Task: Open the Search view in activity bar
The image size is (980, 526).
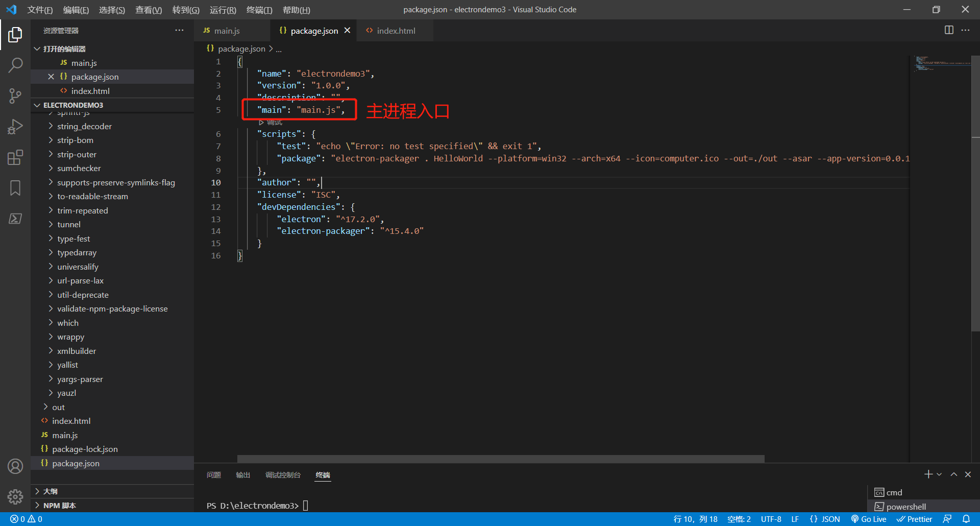Action: 15,65
